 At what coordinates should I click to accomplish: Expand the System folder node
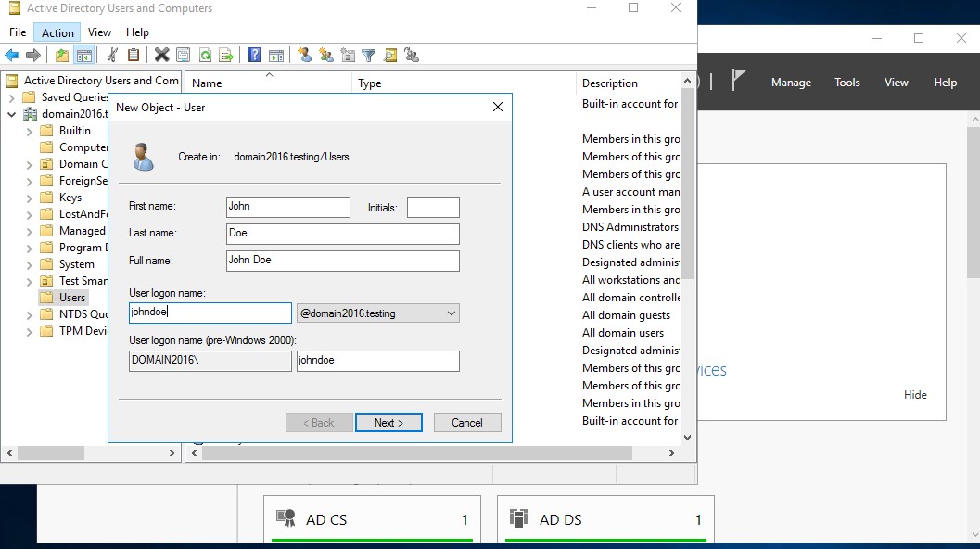29,265
